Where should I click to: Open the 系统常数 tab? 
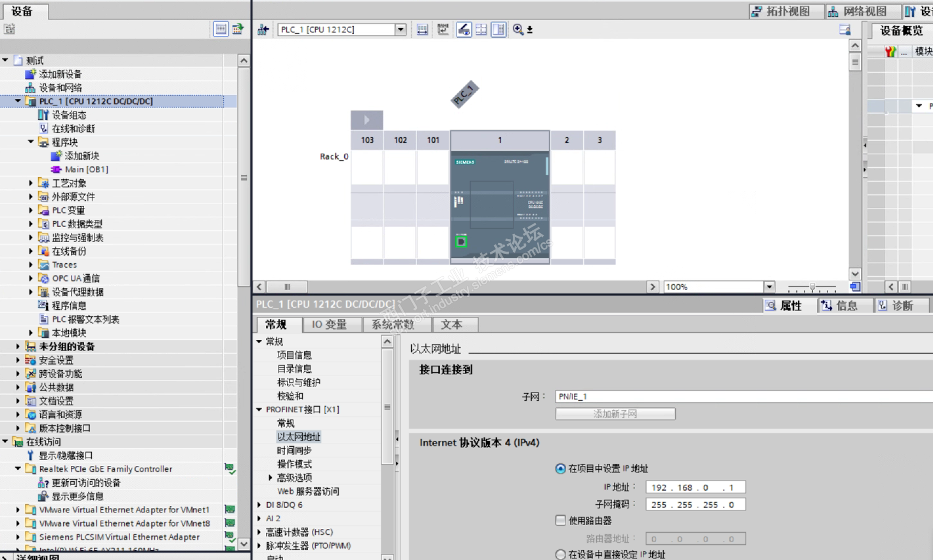click(x=393, y=325)
